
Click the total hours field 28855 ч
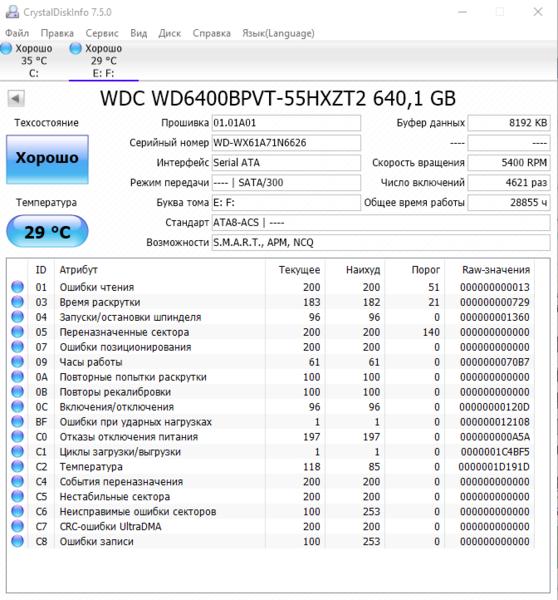pos(509,203)
